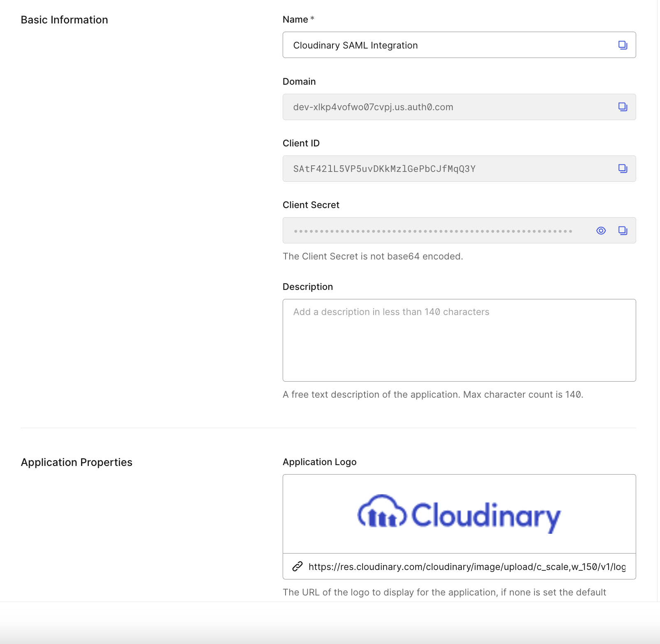Copy the application Name value
This screenshot has width=660, height=644.
(x=623, y=45)
